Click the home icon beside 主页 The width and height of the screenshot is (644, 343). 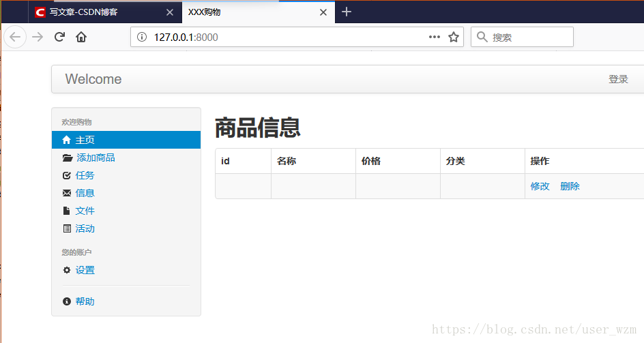coord(67,140)
